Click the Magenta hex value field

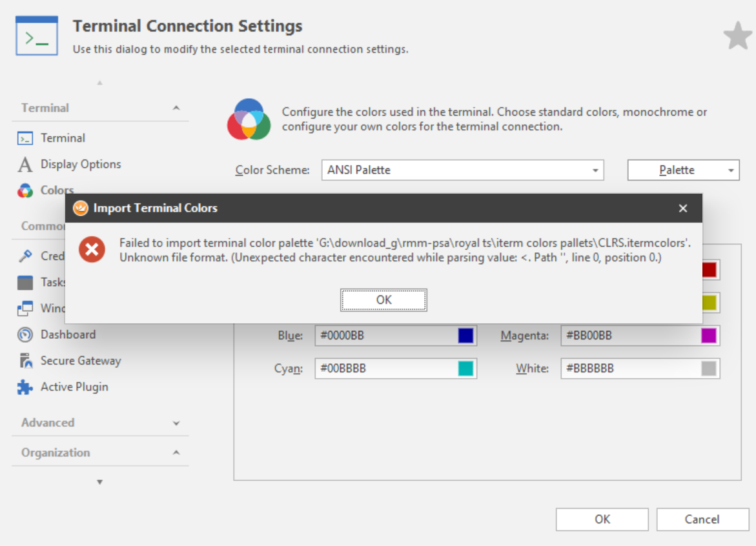coord(626,336)
